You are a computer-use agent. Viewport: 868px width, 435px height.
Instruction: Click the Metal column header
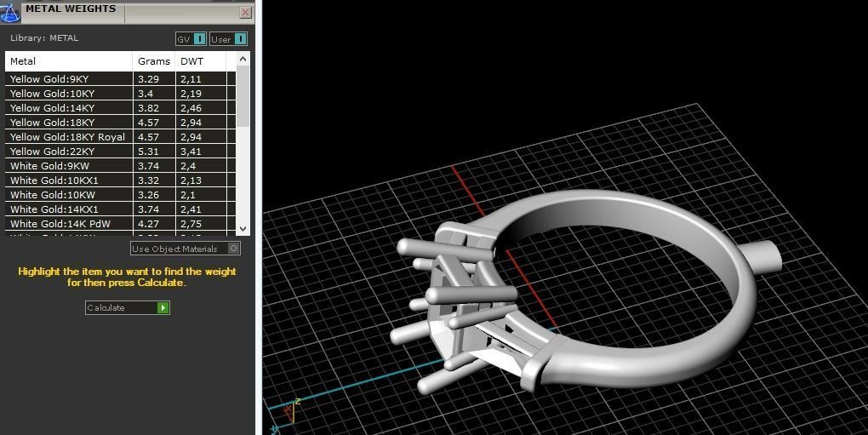tap(69, 61)
